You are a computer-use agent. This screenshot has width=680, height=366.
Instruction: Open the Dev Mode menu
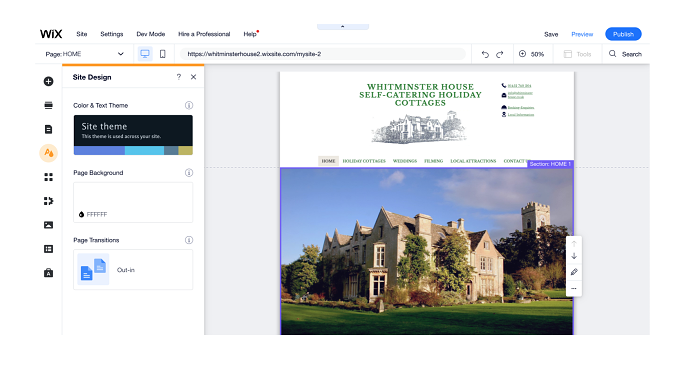coord(151,34)
